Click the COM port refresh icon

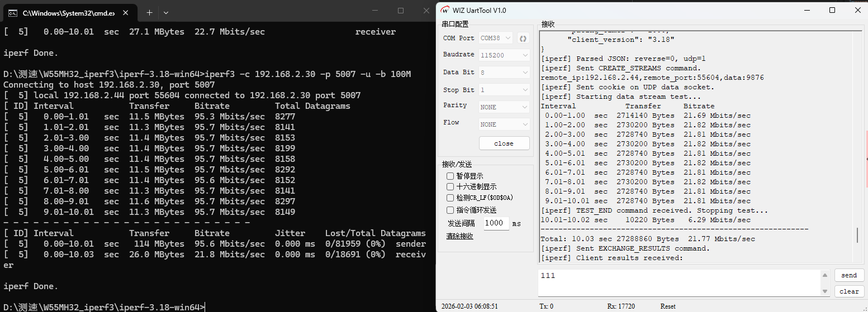click(523, 39)
